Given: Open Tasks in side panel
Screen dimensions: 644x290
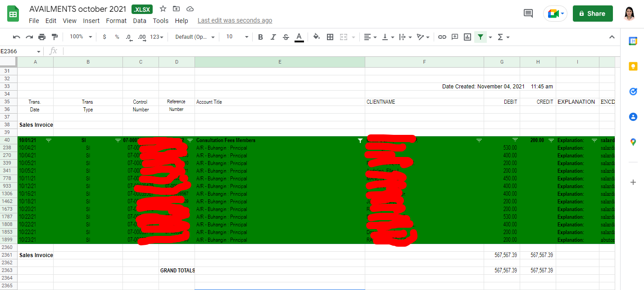Looking at the screenshot, I should [633, 92].
